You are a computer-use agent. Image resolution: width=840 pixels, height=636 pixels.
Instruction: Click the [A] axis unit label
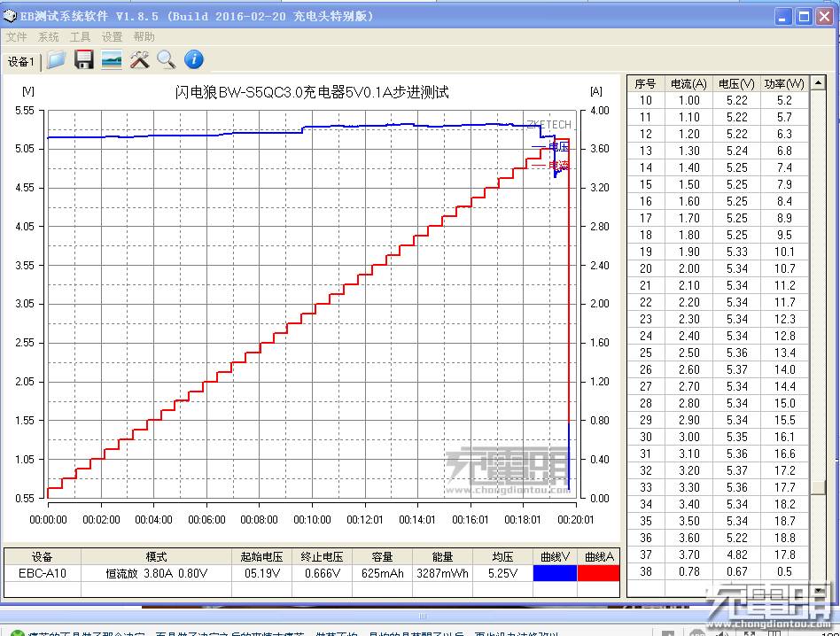595,91
